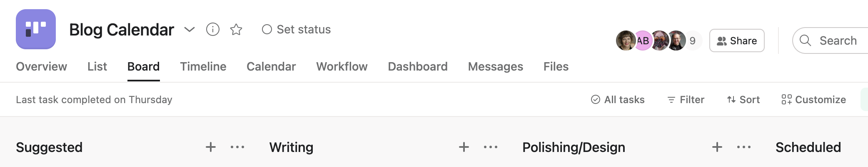Open the Sort options
The height and width of the screenshot is (167, 868).
(743, 100)
